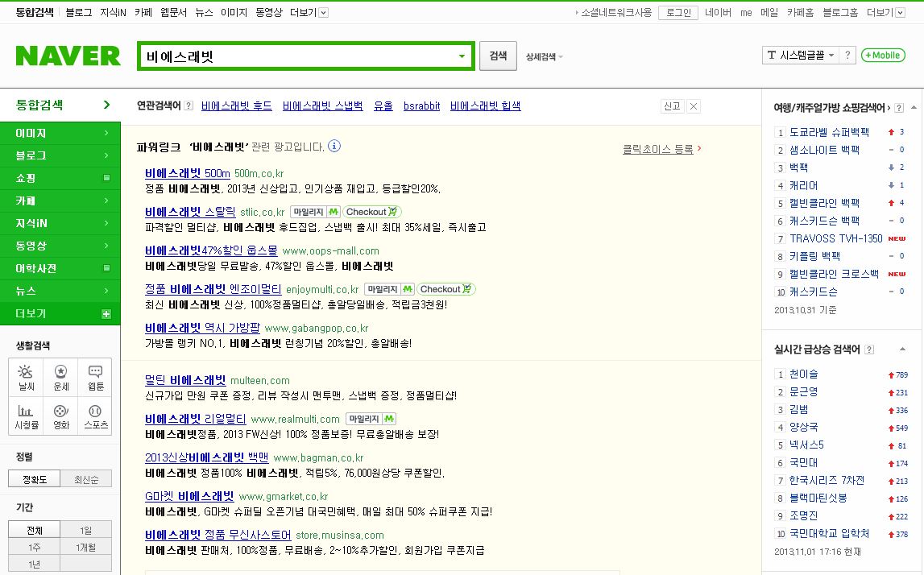
Task: Open 블로그 tab in green sidebar
Action: click(x=60, y=155)
